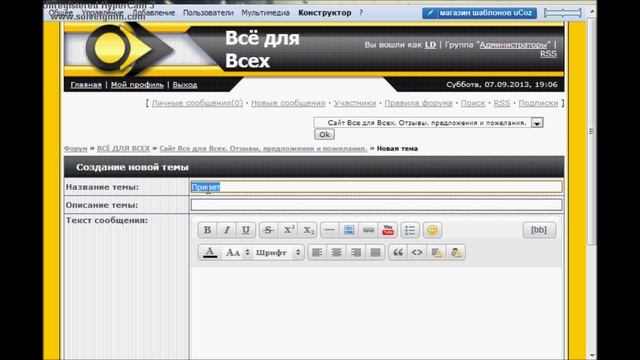Open the Шрифт font dropdown

point(278,253)
